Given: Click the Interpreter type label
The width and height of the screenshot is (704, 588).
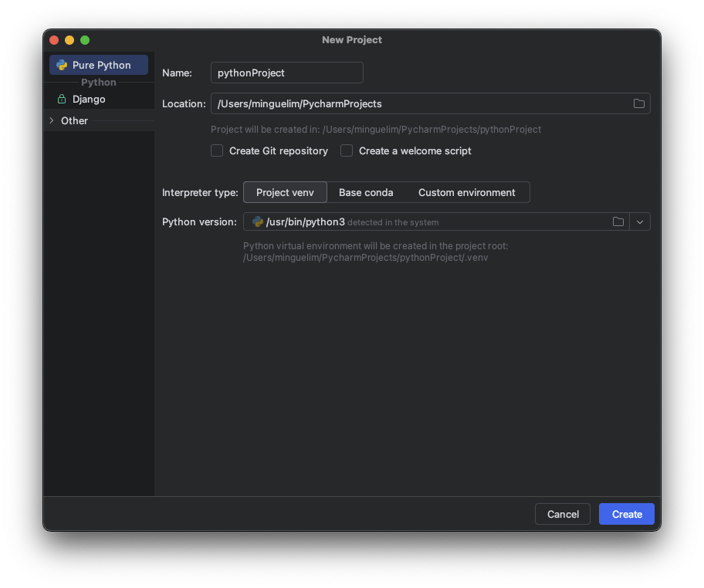Looking at the screenshot, I should [x=200, y=193].
